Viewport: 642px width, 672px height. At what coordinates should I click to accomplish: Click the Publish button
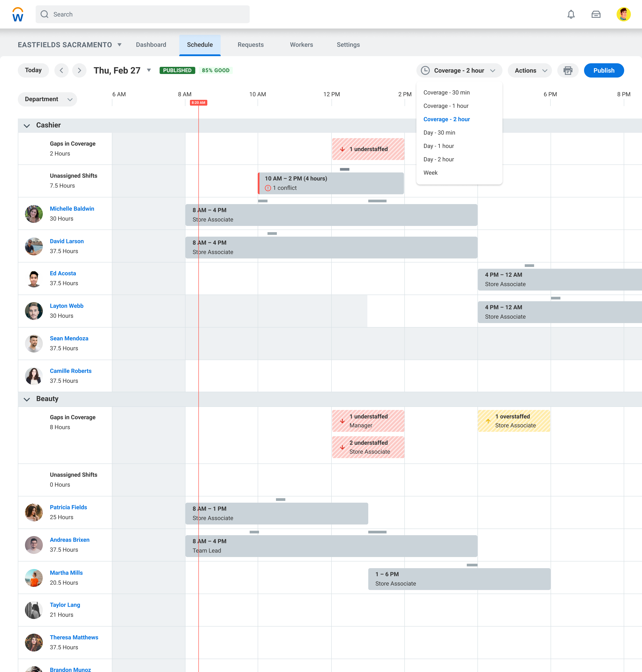(x=604, y=70)
